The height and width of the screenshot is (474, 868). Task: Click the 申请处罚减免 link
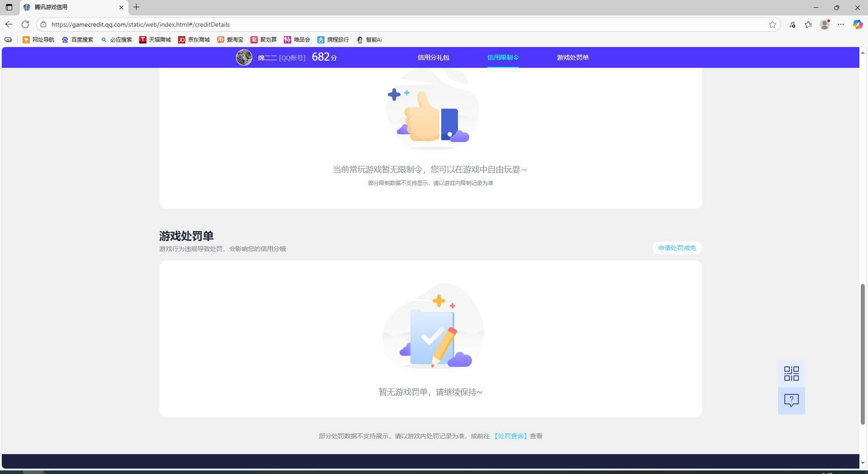(x=676, y=248)
